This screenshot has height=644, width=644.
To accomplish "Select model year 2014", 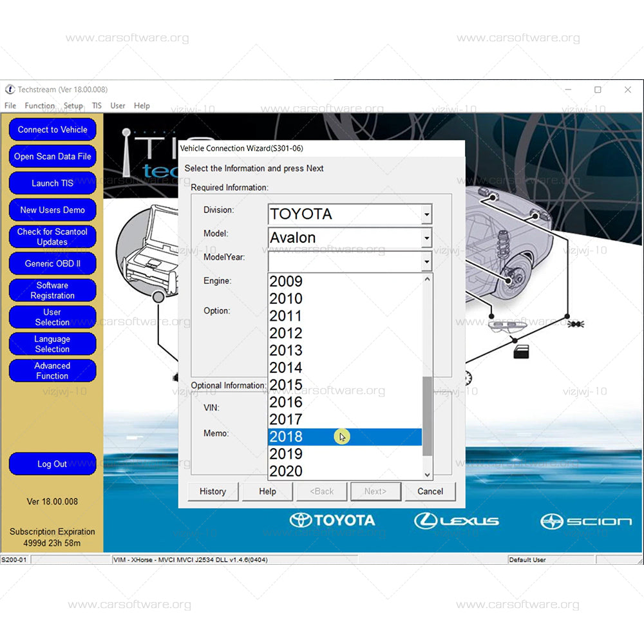I will pyautogui.click(x=345, y=368).
